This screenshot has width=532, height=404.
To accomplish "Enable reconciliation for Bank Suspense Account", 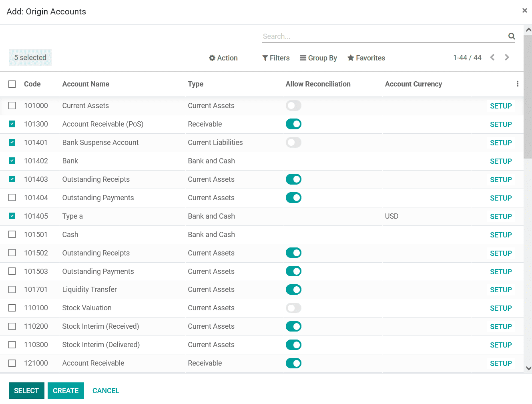I will (x=293, y=143).
